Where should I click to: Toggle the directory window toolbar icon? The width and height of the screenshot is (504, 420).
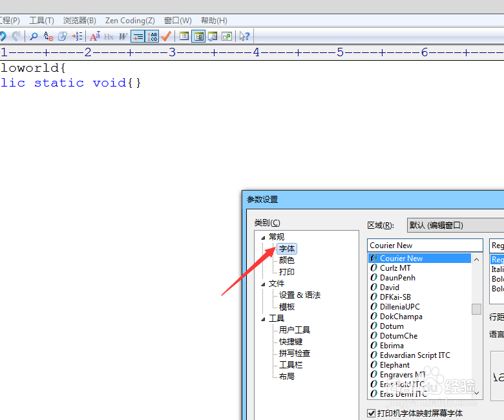pyautogui.click(x=198, y=37)
